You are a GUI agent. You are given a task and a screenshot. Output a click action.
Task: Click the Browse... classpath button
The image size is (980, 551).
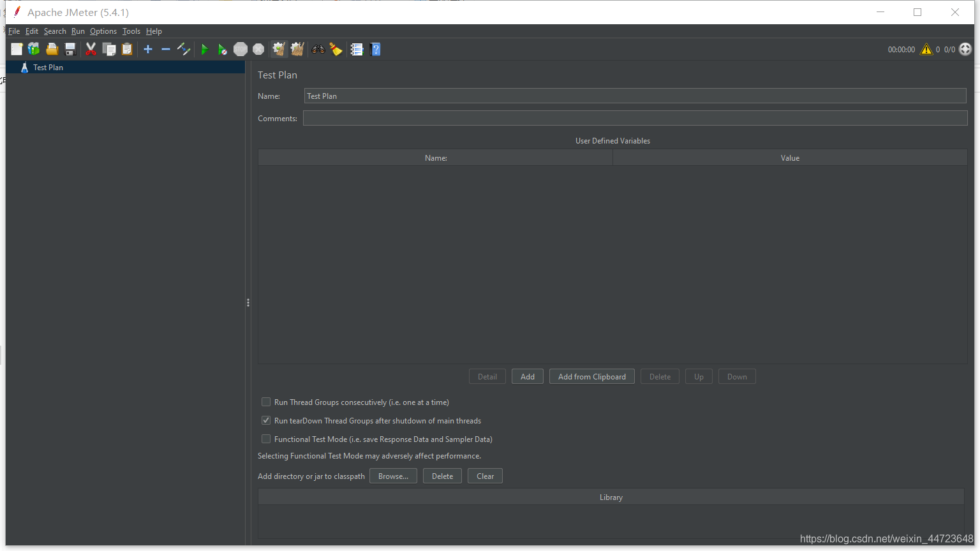[x=393, y=476]
